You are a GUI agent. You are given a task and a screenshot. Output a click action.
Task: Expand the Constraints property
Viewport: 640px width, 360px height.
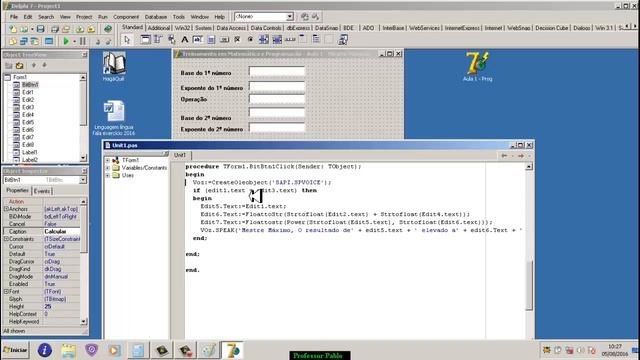coord(6,239)
